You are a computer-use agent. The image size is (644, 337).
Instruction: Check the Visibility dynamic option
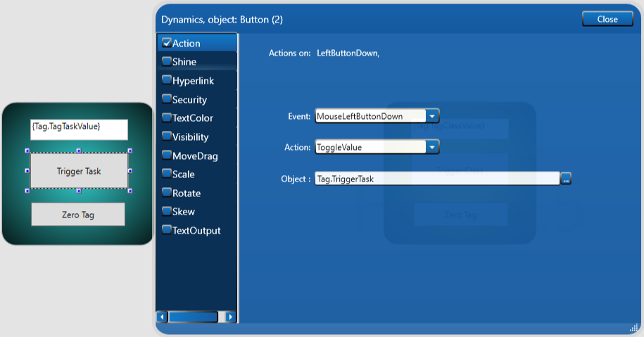[167, 136]
